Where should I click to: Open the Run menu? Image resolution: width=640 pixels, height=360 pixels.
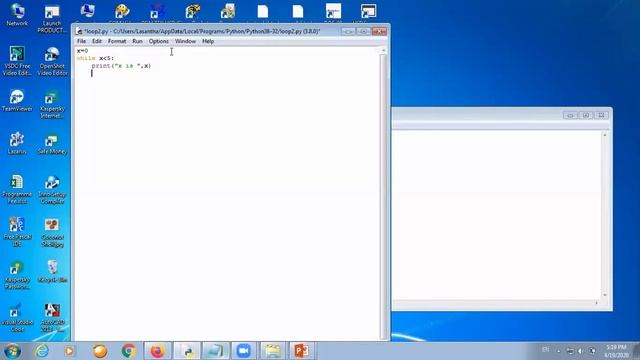tap(137, 41)
